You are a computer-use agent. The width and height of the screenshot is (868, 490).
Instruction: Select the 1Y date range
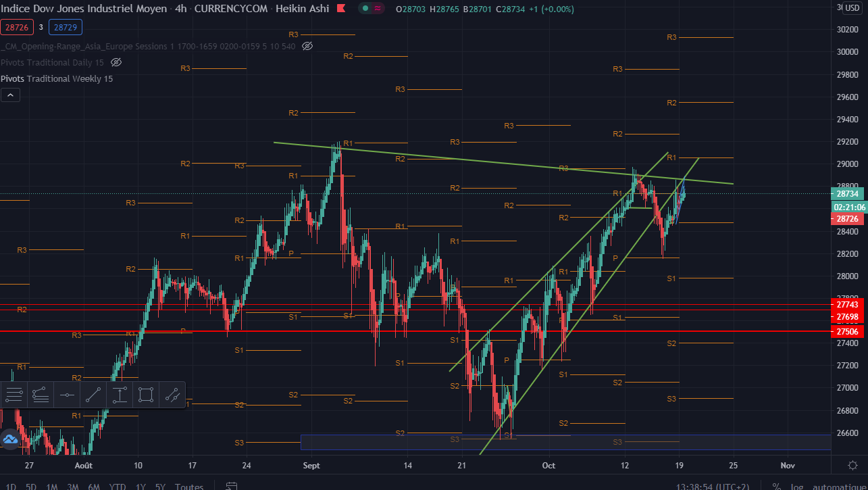pos(141,486)
